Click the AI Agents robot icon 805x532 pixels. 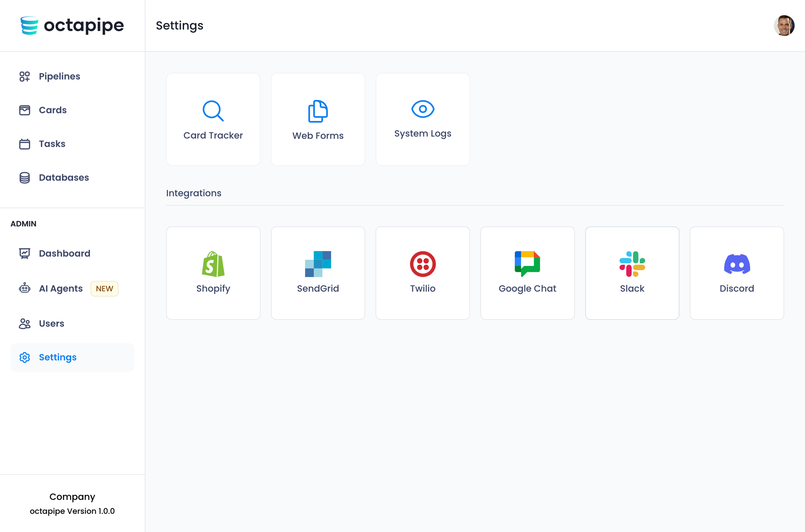(24, 288)
